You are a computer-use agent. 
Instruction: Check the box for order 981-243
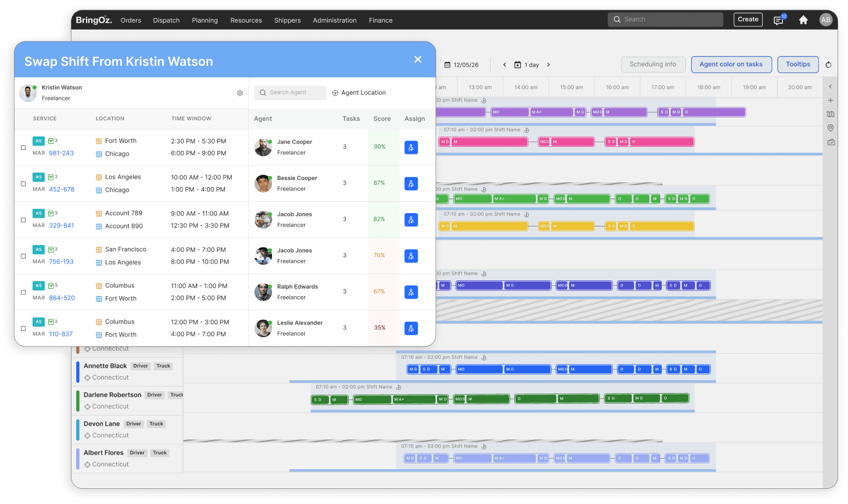point(23,147)
